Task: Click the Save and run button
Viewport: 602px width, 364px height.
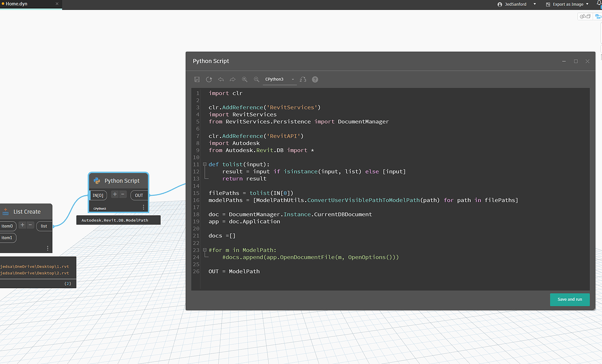Action: (x=569, y=299)
